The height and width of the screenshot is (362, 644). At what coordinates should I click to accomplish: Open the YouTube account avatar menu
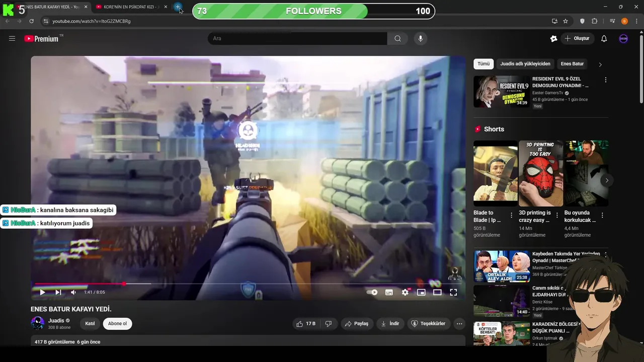click(x=623, y=39)
